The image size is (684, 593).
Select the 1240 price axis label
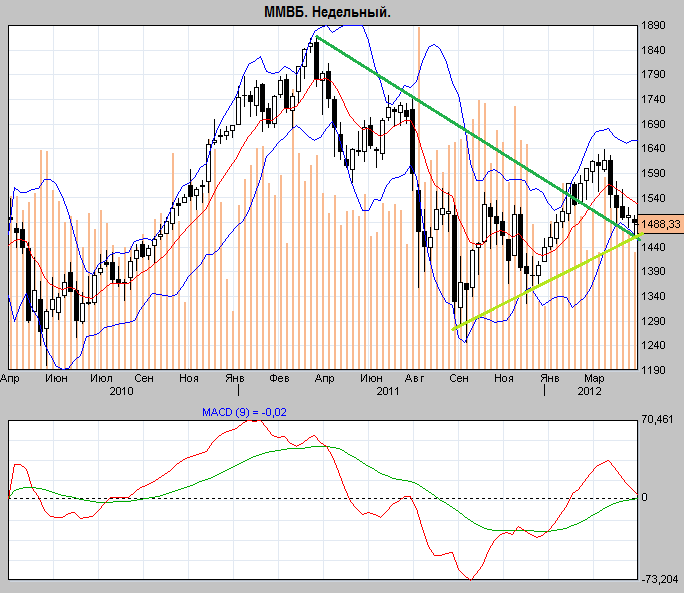point(653,345)
